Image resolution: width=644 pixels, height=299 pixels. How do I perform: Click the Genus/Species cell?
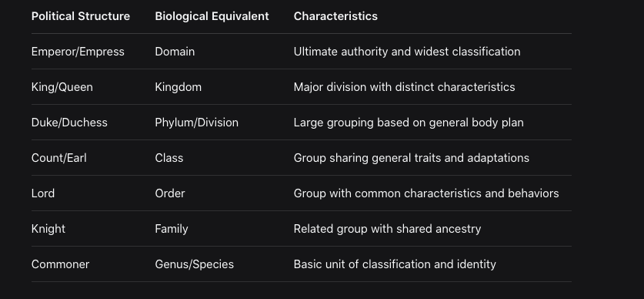click(194, 264)
